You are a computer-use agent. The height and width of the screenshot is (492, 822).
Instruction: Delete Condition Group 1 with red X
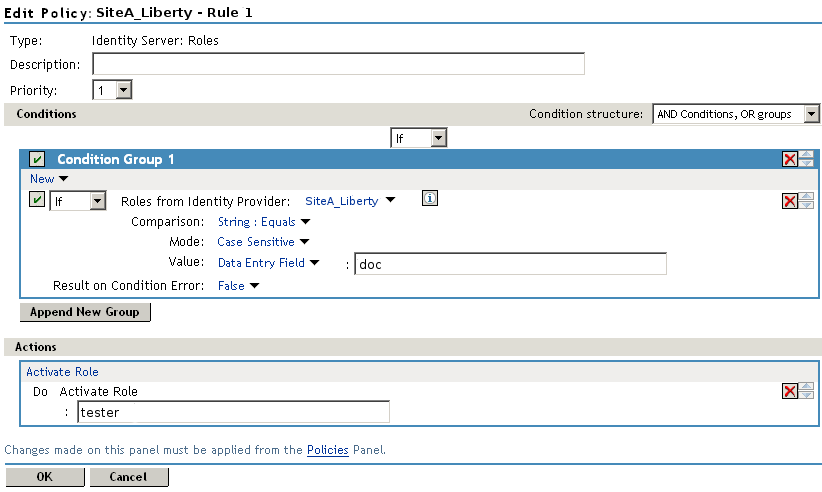pos(789,159)
